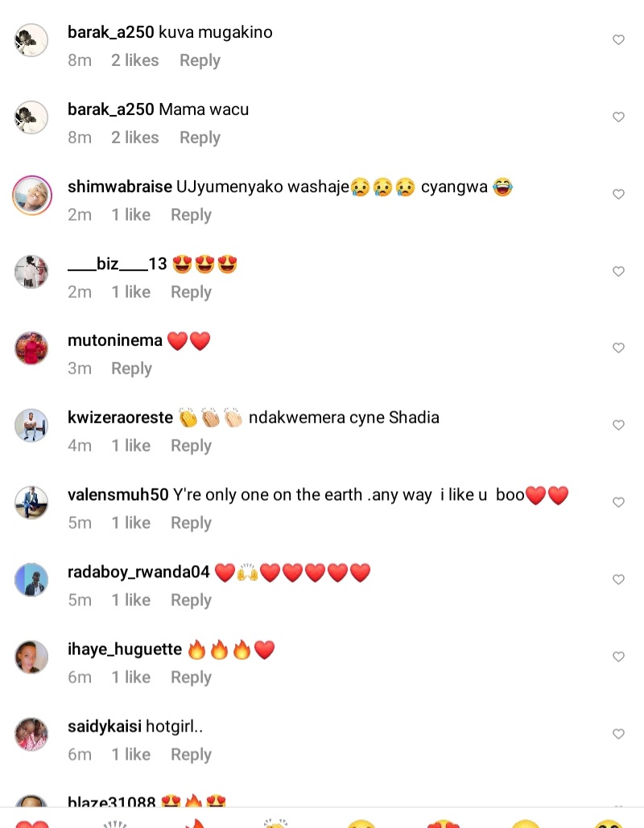Heart the comment by ____biz____13
The height and width of the screenshot is (828, 644).
click(x=618, y=272)
